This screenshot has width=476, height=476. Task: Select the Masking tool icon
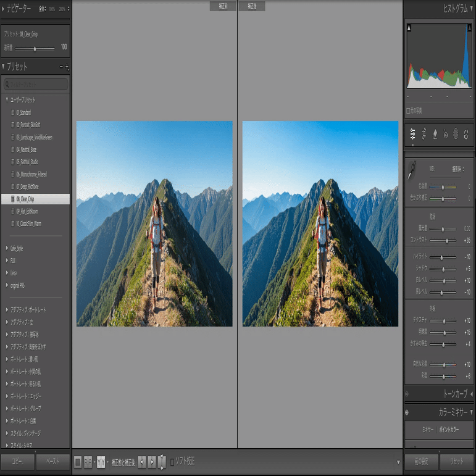tap(456, 134)
